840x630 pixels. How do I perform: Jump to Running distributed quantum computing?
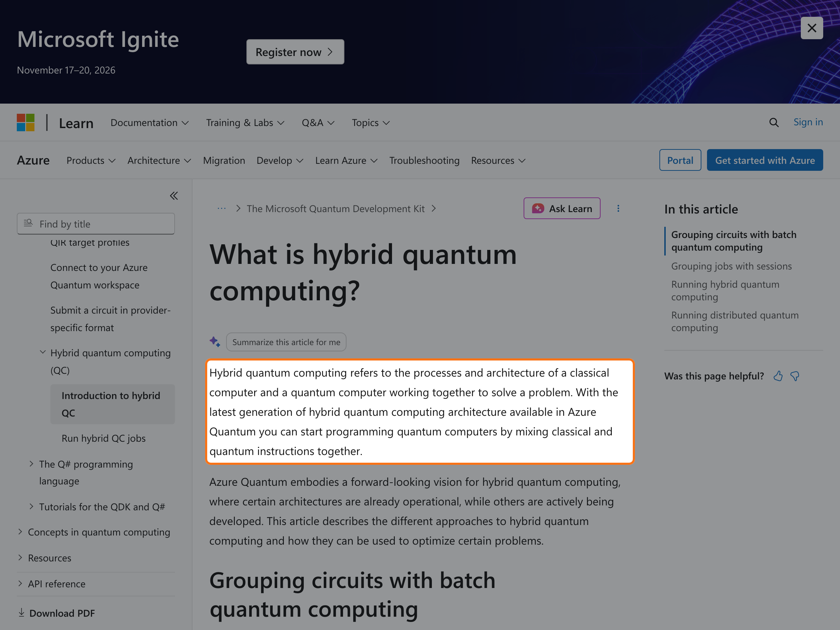pyautogui.click(x=734, y=321)
